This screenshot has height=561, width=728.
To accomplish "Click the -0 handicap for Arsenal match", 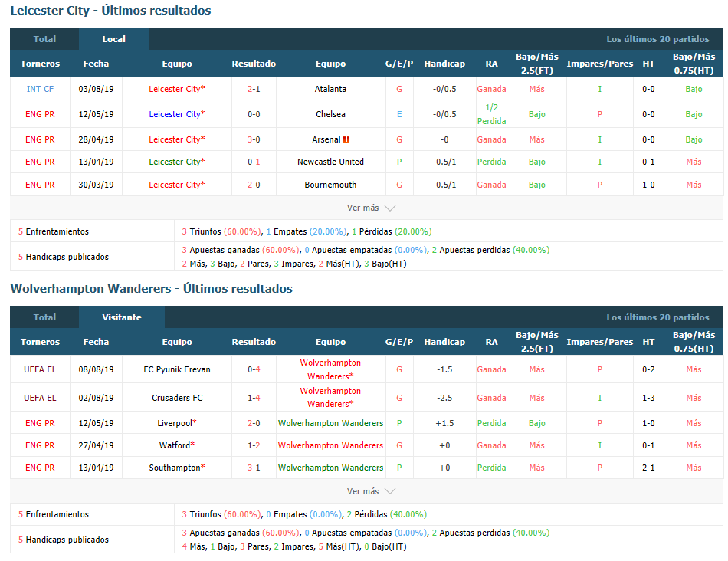I will pos(444,139).
